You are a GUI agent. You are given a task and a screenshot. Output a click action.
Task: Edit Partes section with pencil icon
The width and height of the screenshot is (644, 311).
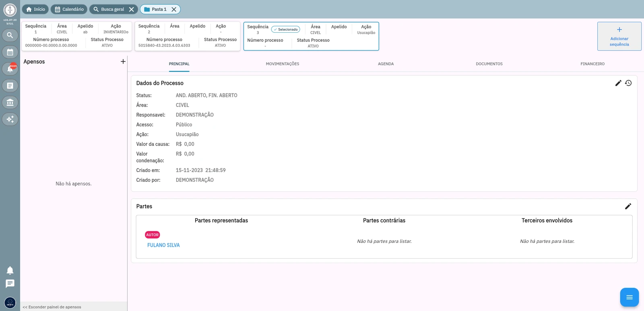click(x=628, y=206)
